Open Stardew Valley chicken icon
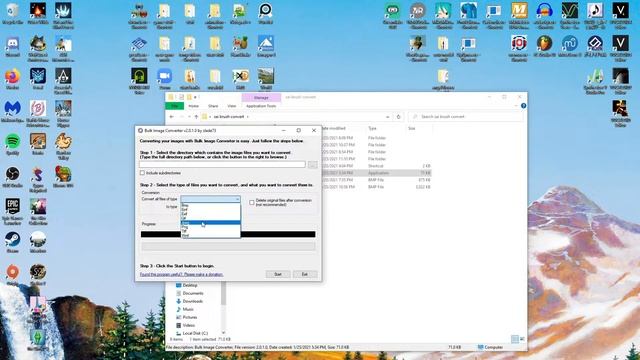Viewport: 640px width, 360px height. 63,146
